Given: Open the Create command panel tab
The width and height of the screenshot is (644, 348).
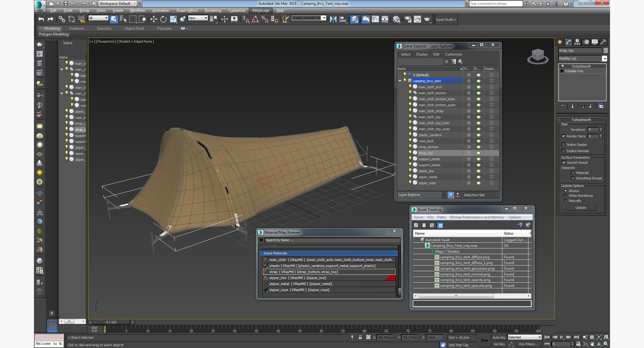Looking at the screenshot, I should click(560, 42).
